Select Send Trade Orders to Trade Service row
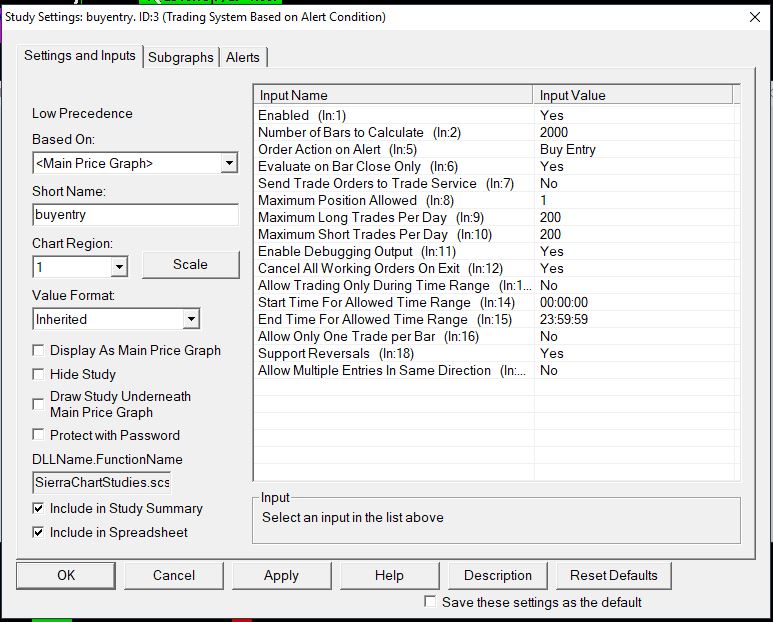The height and width of the screenshot is (622, 773). coord(394,183)
